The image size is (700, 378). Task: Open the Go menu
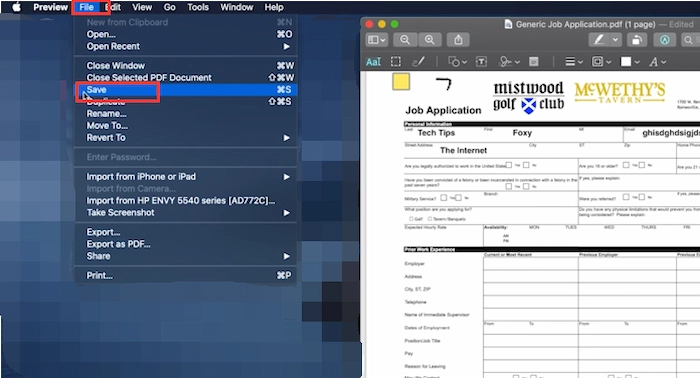[x=170, y=7]
